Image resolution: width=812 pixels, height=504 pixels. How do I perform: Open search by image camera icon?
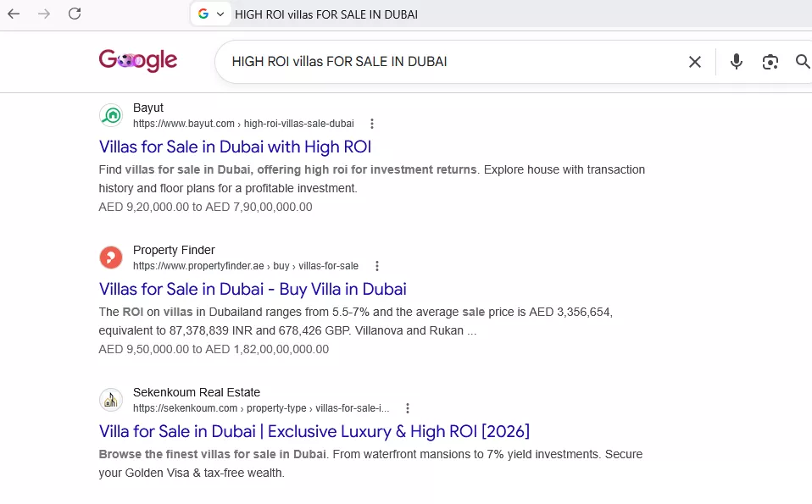pyautogui.click(x=770, y=62)
